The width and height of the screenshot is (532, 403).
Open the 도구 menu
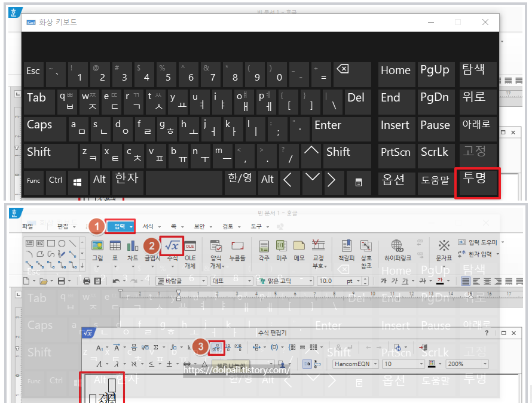point(256,226)
